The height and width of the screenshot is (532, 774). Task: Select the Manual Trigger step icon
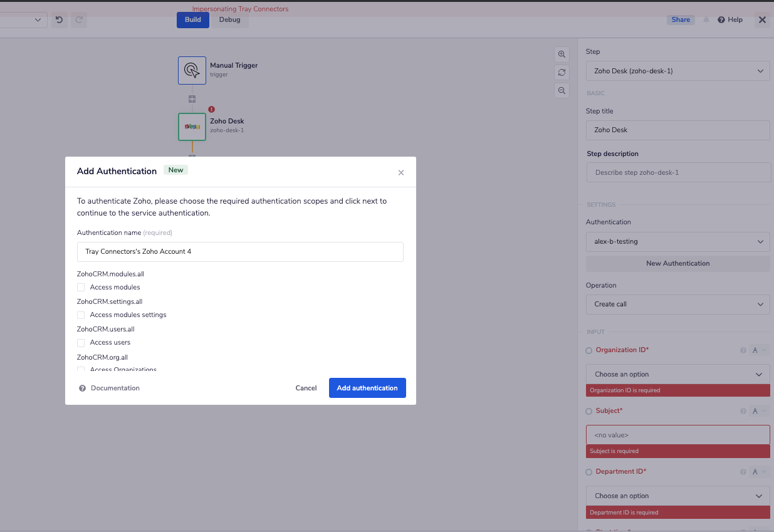click(x=192, y=70)
